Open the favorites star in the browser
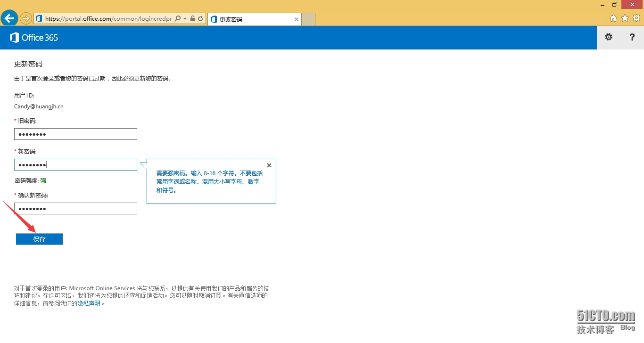The width and height of the screenshot is (644, 343). point(625,18)
